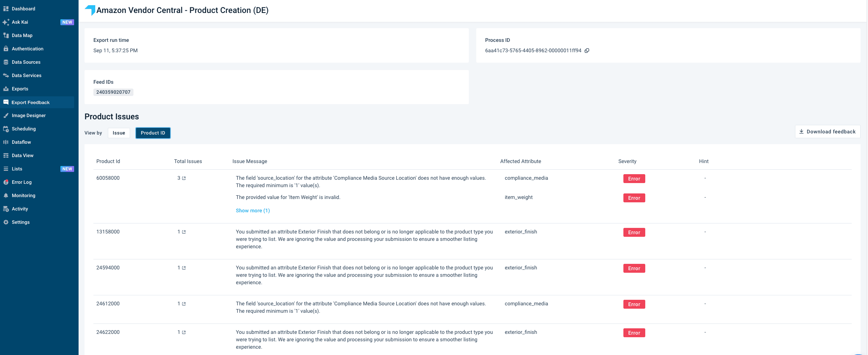This screenshot has width=868, height=355.
Task: Click the Image Designer brush icon
Action: coord(6,115)
